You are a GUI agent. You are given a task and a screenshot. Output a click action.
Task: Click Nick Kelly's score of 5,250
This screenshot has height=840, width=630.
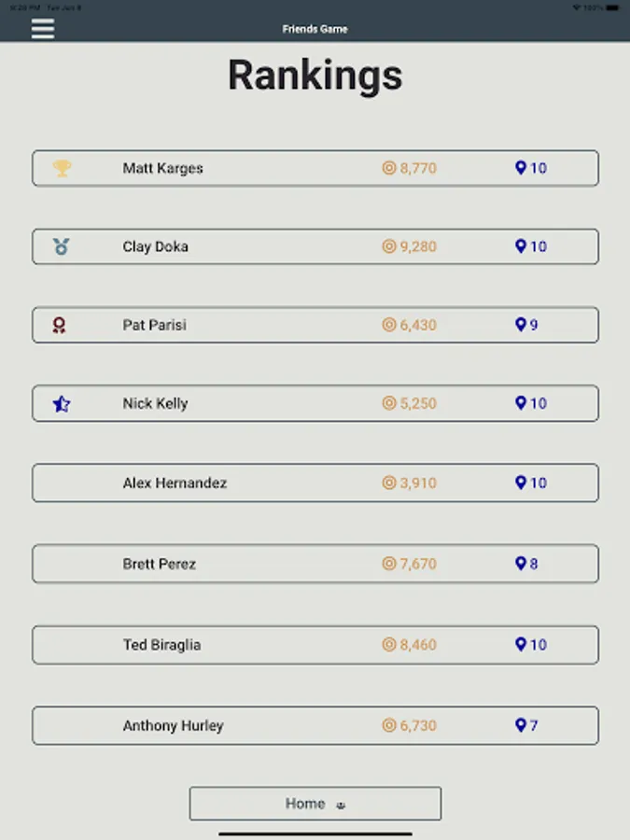[418, 404]
